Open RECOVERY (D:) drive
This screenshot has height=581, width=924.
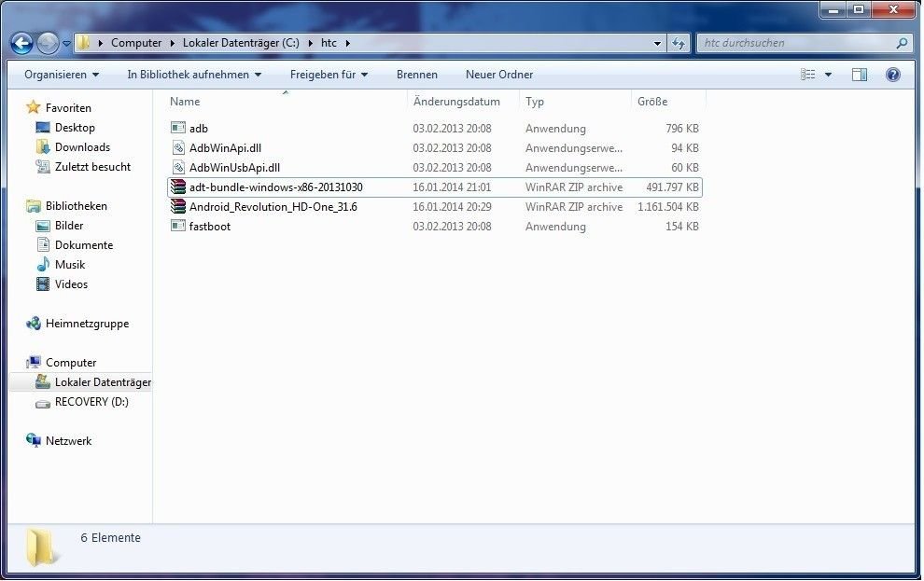pyautogui.click(x=91, y=402)
